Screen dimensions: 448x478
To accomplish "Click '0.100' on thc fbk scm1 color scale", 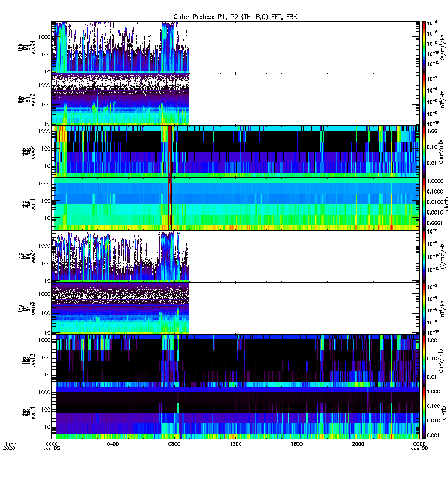I will click(x=434, y=406).
